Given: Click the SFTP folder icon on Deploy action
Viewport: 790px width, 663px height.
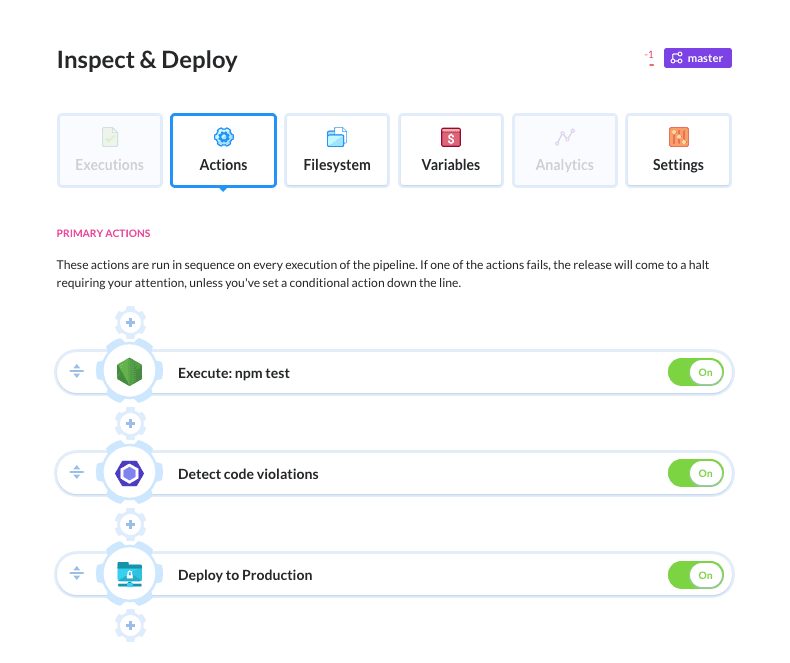Looking at the screenshot, I should click(131, 574).
